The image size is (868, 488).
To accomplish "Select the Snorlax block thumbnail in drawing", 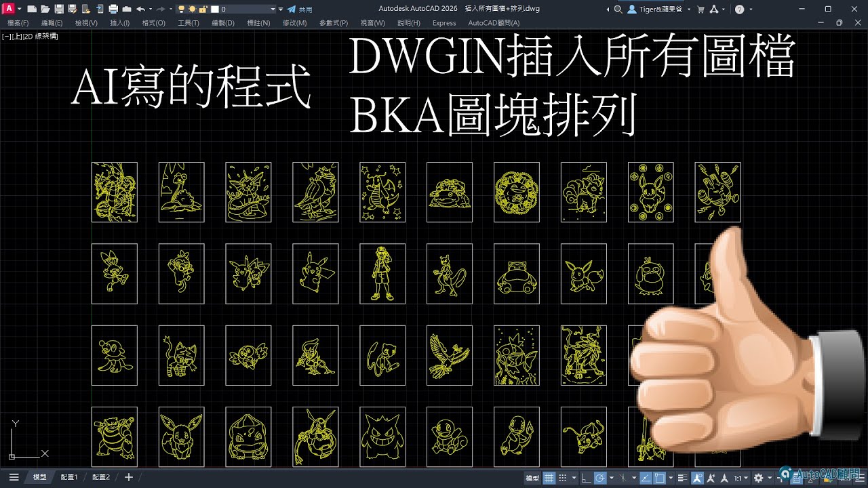I will [x=516, y=273].
